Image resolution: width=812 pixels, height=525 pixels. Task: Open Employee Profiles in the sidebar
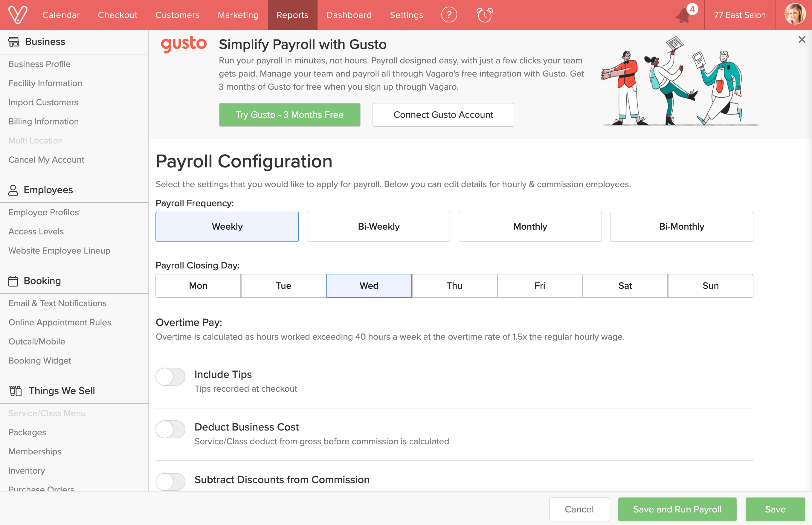[44, 212]
